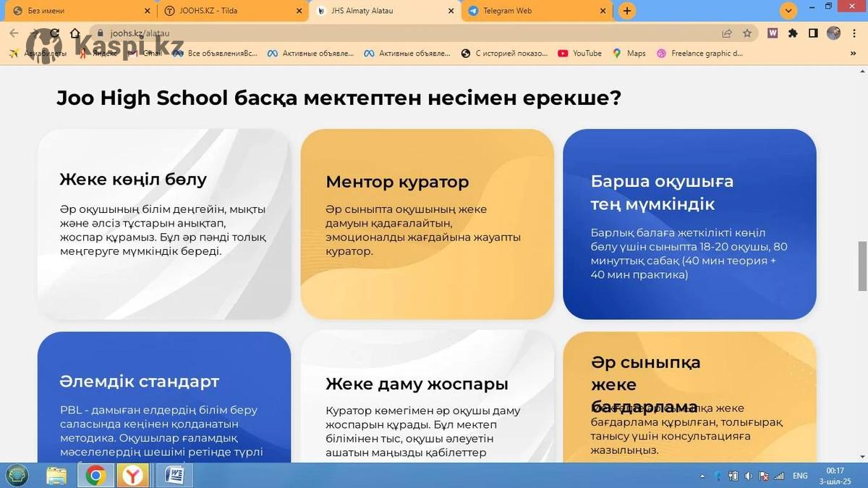This screenshot has height=488, width=868.
Task: Open the YouTube bookmark
Action: click(x=580, y=54)
